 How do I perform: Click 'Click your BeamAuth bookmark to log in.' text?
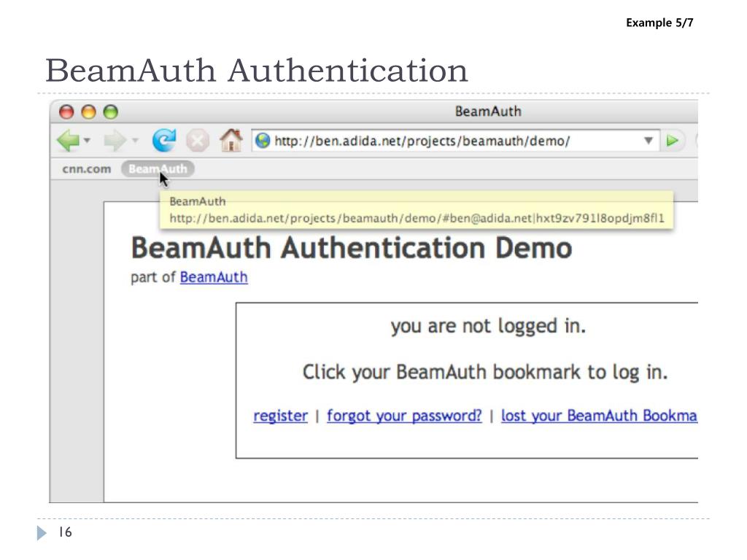[x=485, y=373]
